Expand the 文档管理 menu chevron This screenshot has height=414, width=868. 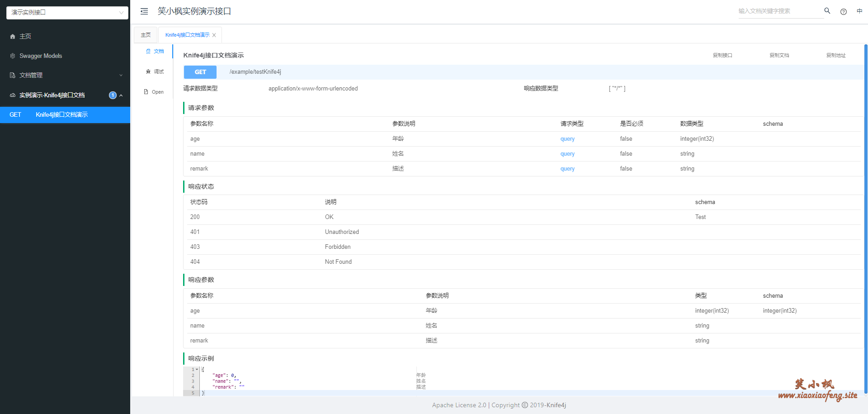coord(121,76)
